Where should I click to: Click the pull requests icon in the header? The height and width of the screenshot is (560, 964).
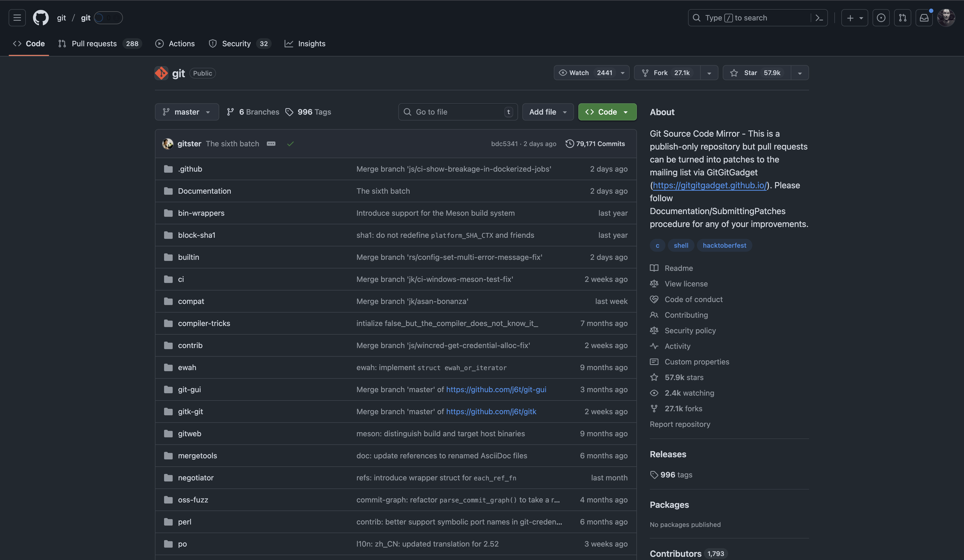coord(902,17)
